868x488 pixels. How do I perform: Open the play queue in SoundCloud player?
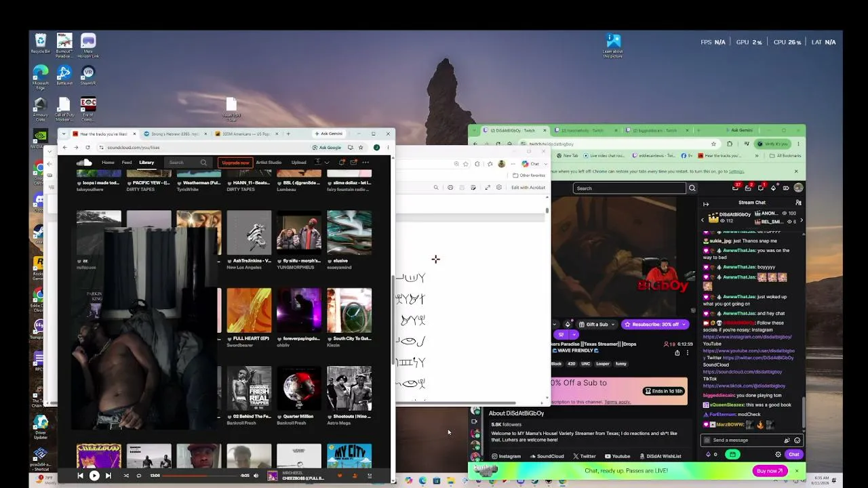370,476
